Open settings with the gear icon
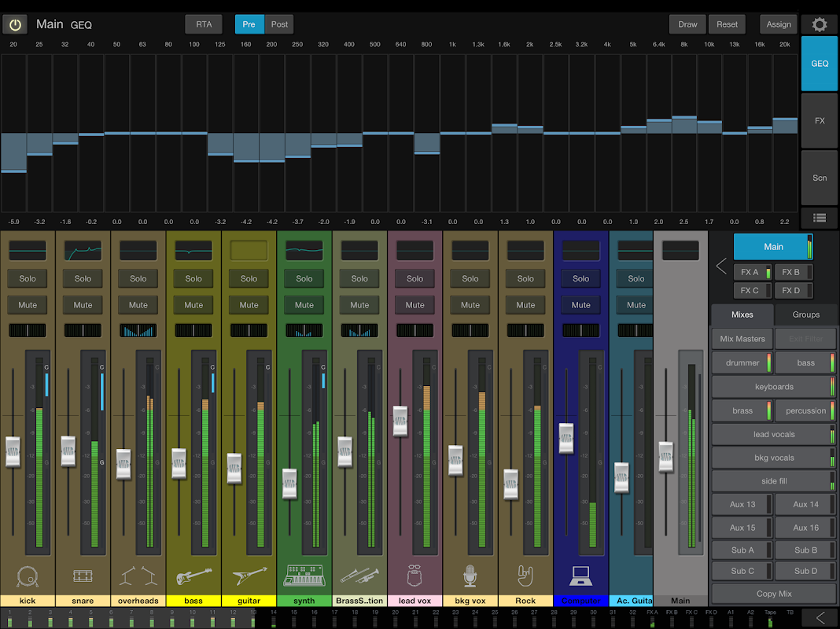This screenshot has width=840, height=629. (x=820, y=24)
